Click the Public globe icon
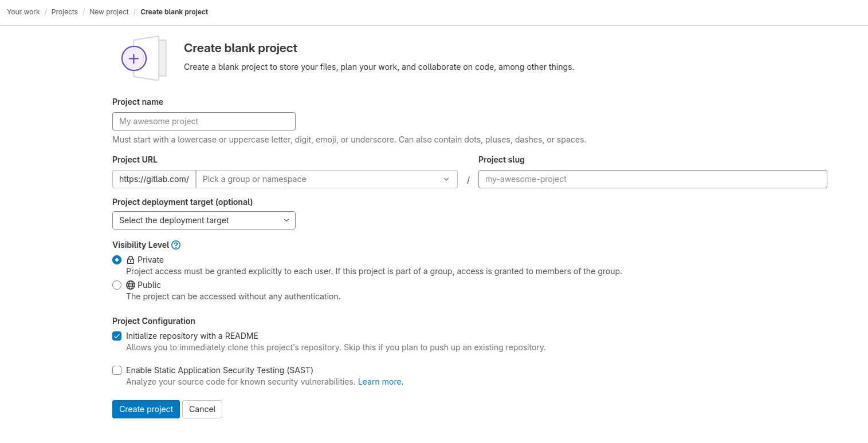 130,285
